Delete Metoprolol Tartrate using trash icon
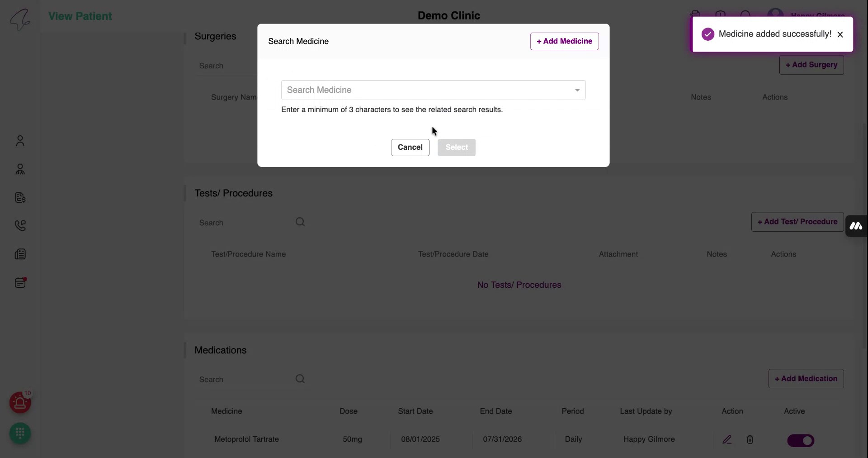 750,439
